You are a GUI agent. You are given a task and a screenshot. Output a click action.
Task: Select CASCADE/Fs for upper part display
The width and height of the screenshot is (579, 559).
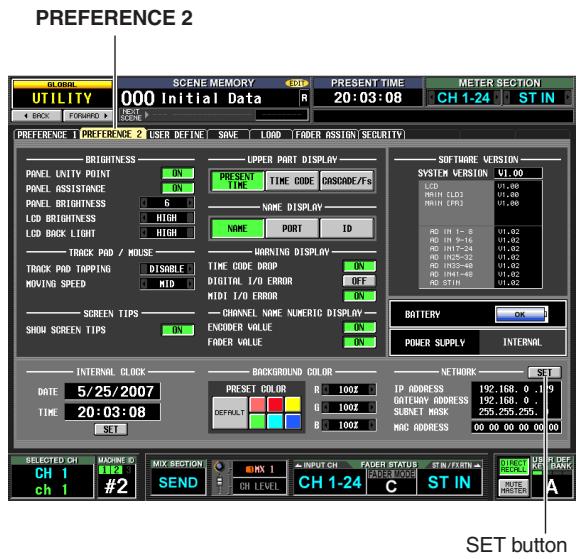click(346, 181)
